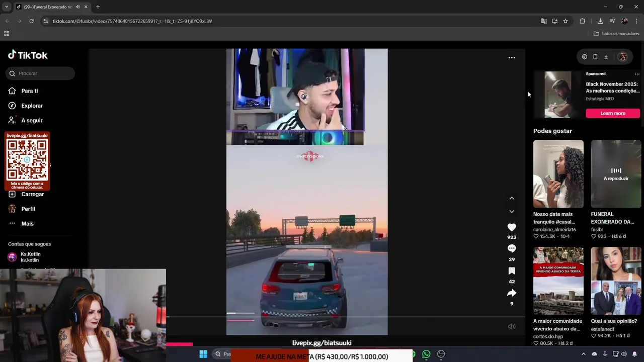Open OBS Studio from the taskbar

tap(441, 354)
